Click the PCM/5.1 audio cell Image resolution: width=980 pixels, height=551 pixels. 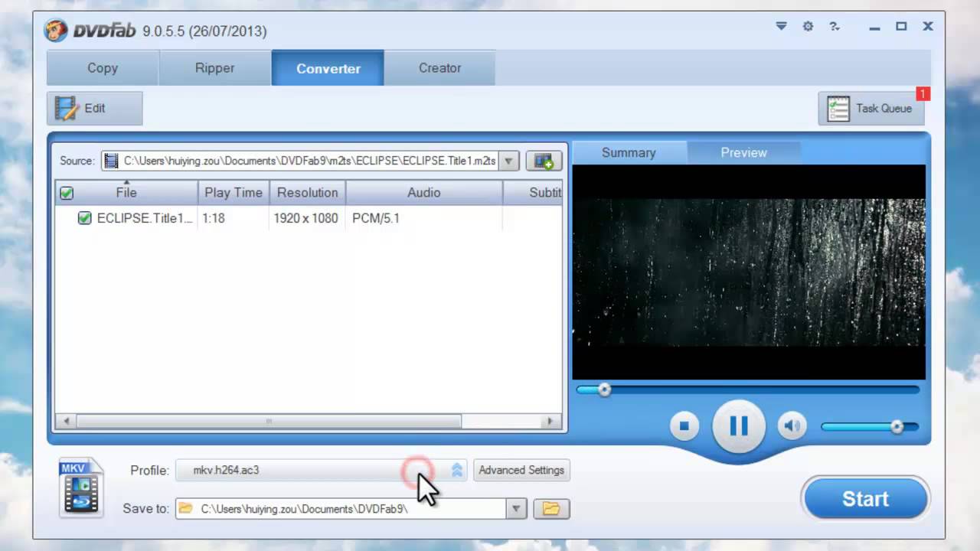point(376,218)
